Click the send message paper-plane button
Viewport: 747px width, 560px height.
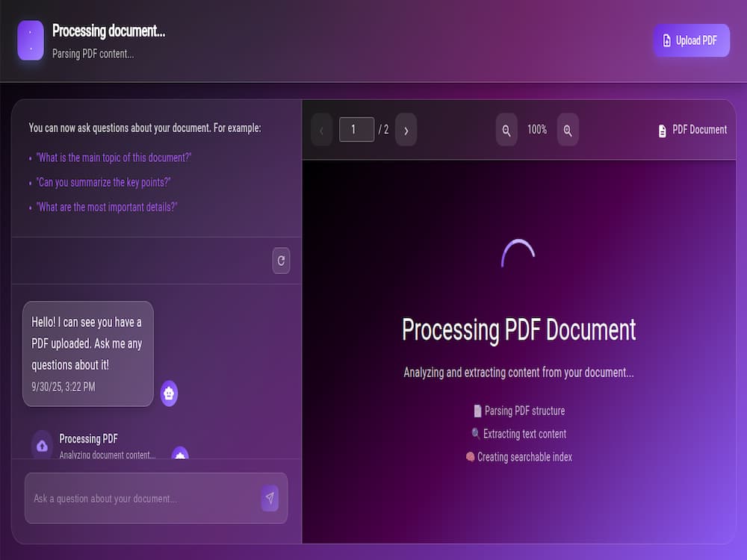pyautogui.click(x=270, y=498)
